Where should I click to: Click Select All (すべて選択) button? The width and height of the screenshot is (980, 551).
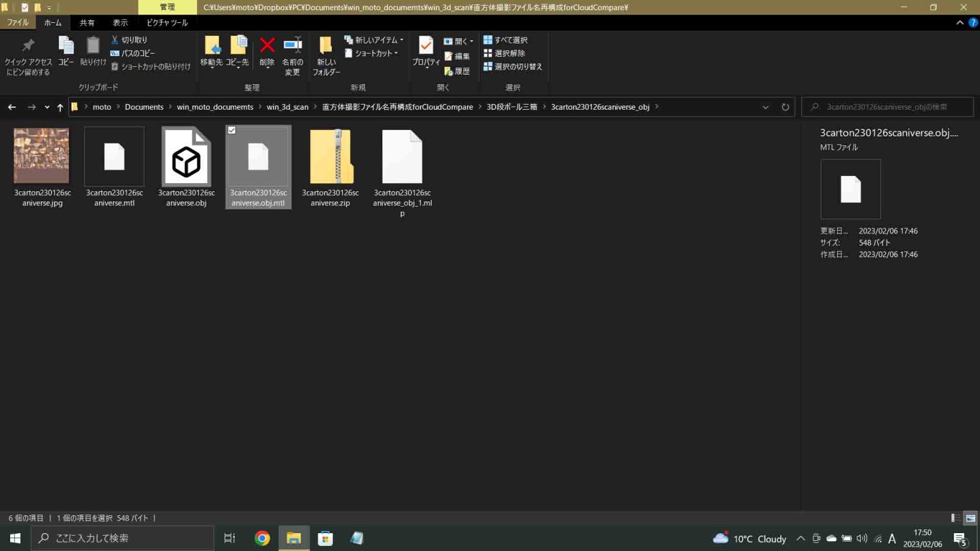505,40
